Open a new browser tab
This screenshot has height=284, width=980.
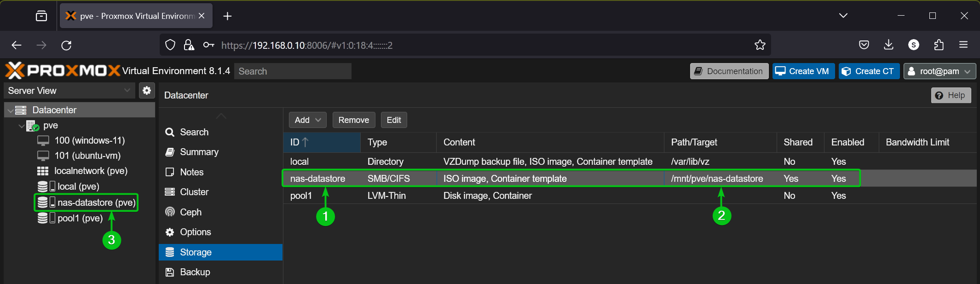pyautogui.click(x=227, y=16)
